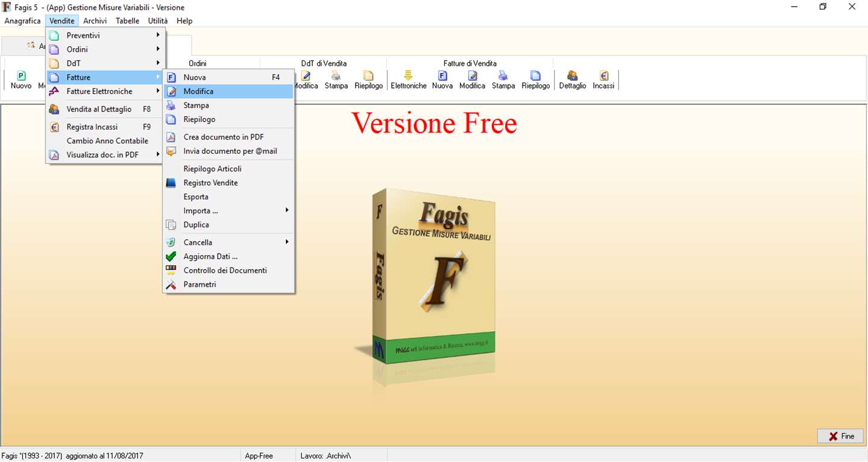The image size is (868, 462).
Task: Expand the Cancella submenu
Action: tap(228, 242)
